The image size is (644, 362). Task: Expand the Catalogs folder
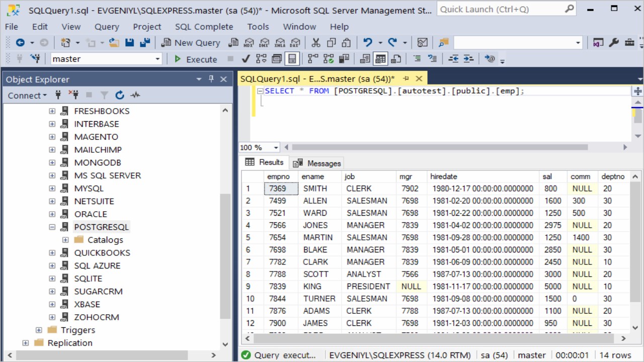click(65, 240)
